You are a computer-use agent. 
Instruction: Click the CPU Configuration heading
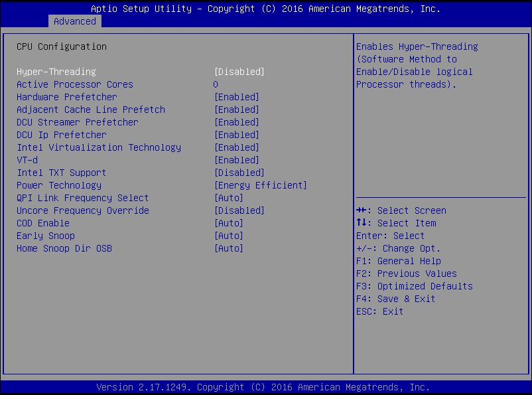[62, 46]
